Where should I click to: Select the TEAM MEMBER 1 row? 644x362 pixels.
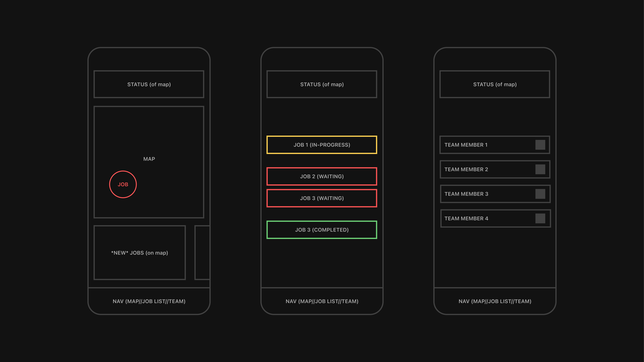tap(495, 145)
